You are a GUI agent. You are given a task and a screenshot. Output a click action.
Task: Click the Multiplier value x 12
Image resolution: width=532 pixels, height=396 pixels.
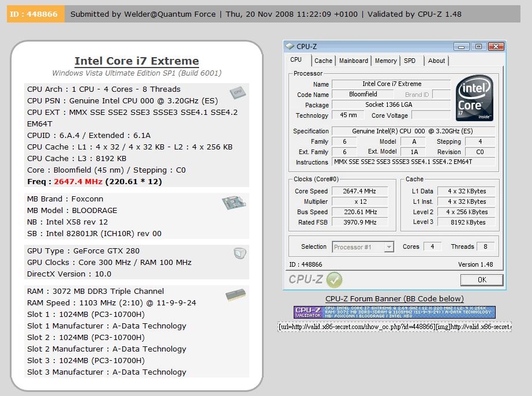[359, 201]
